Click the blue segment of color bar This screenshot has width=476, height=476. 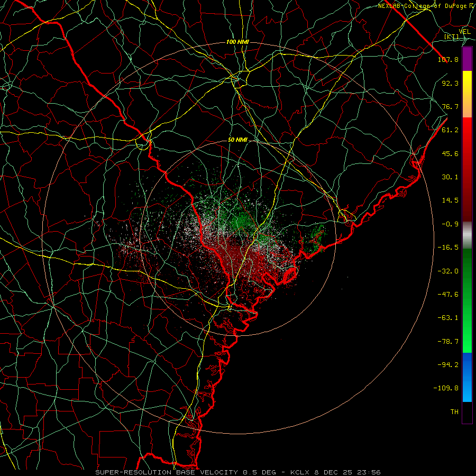pos(467,377)
